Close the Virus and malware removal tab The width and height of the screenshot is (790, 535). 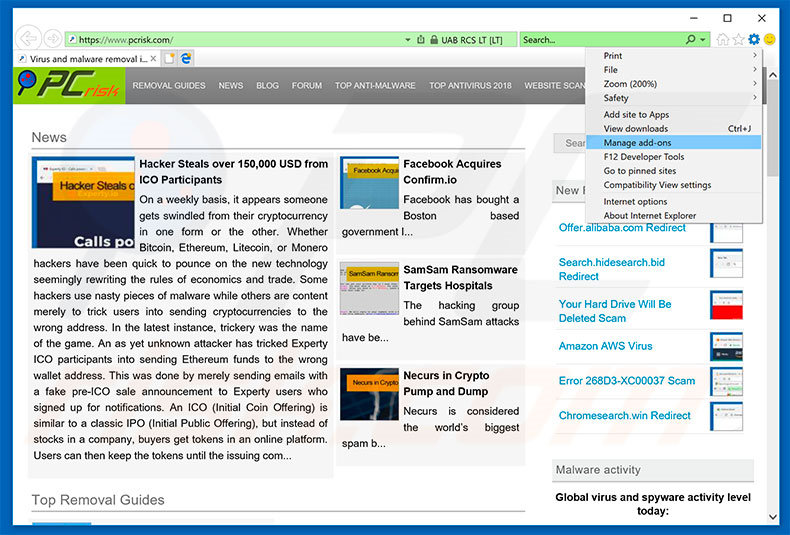pos(153,58)
